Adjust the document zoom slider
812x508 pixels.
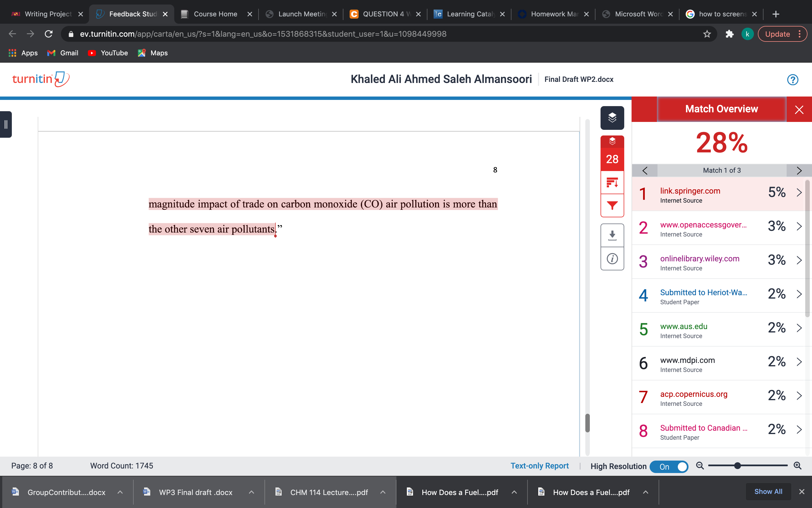(737, 466)
